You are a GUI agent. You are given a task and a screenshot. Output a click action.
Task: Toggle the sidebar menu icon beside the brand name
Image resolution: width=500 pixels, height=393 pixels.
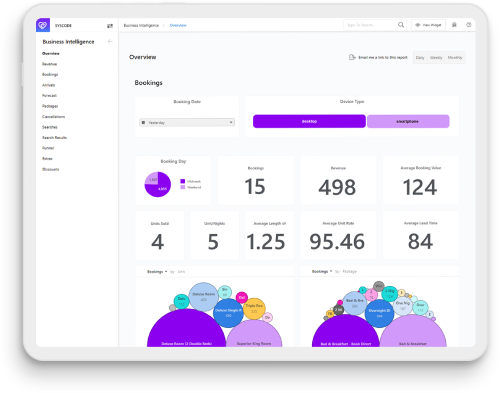[x=110, y=26]
